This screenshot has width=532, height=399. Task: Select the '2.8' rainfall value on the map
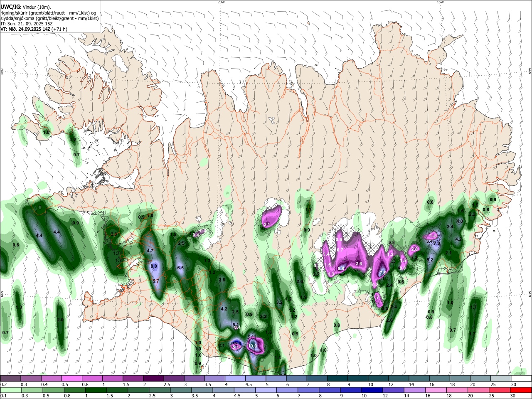click(222, 280)
